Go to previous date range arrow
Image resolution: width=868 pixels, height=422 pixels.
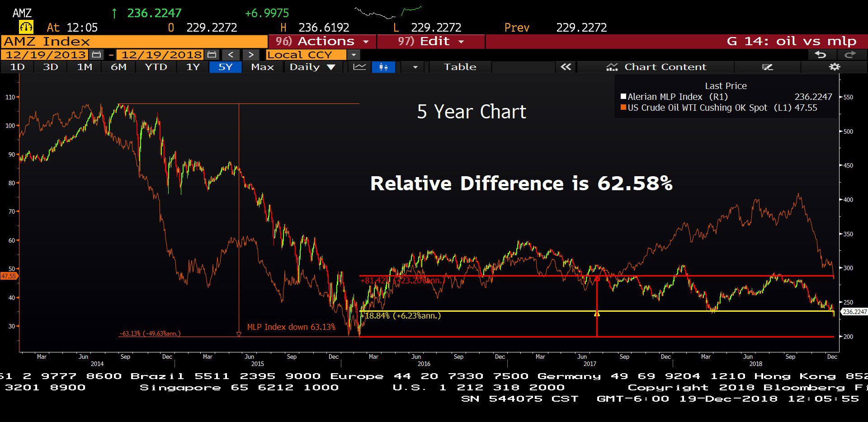[x=231, y=55]
